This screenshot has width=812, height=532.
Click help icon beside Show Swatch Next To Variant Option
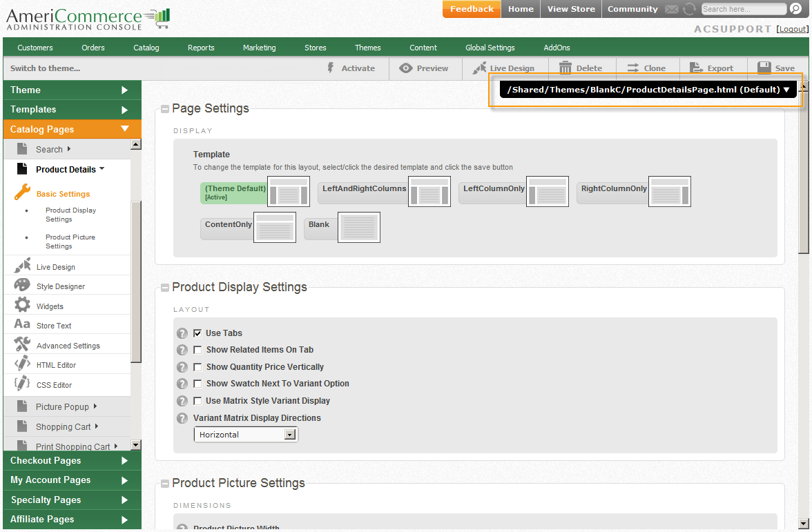(182, 384)
